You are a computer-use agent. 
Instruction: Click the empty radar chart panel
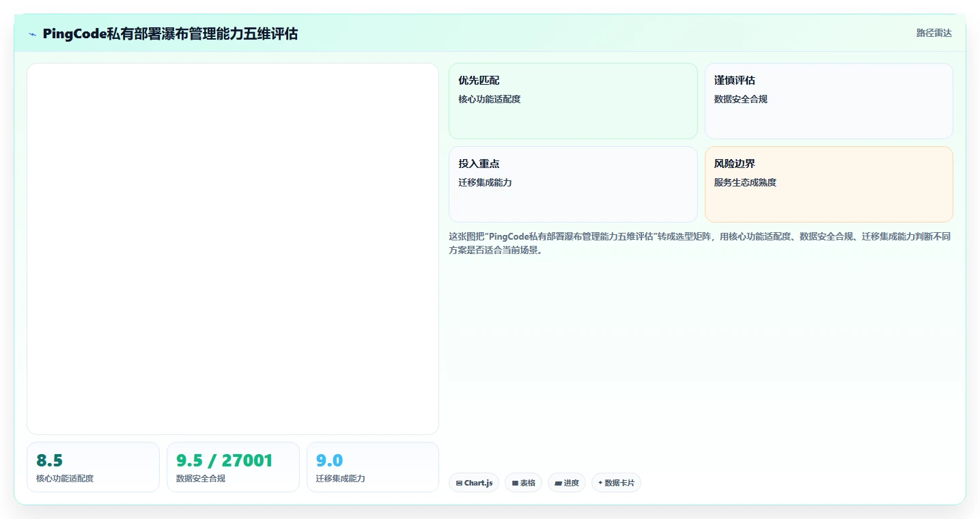click(x=233, y=249)
